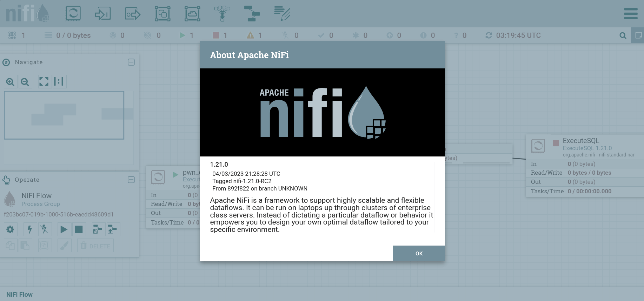Click the Paste button in Operate
Screen dimensions: 644x301
click(x=25, y=246)
